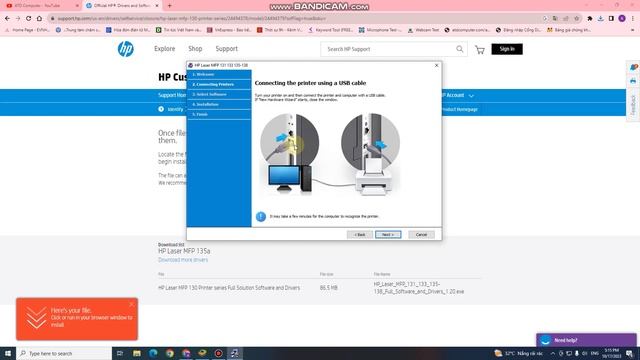Go back in the browser
The width and height of the screenshot is (640, 360).
click(7, 18)
